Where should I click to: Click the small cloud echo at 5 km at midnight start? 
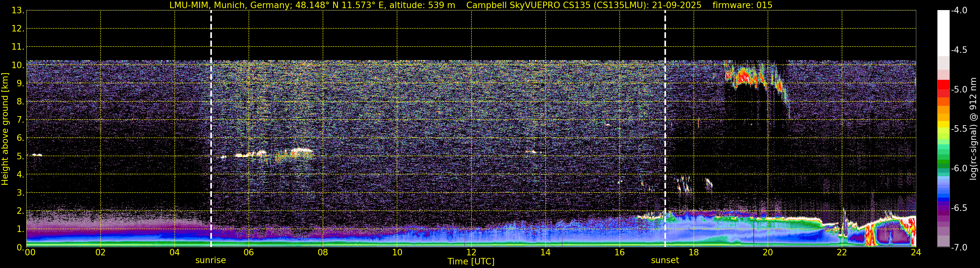pyautogui.click(x=37, y=155)
